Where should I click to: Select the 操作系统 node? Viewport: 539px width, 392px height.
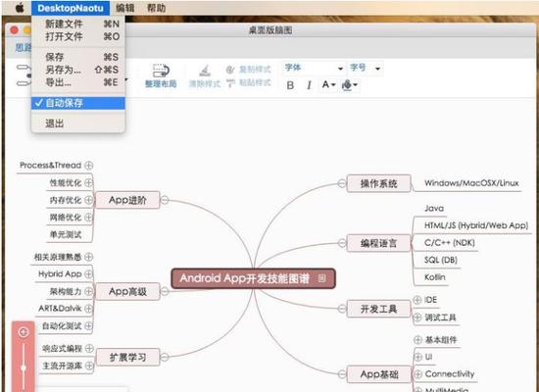(x=379, y=183)
